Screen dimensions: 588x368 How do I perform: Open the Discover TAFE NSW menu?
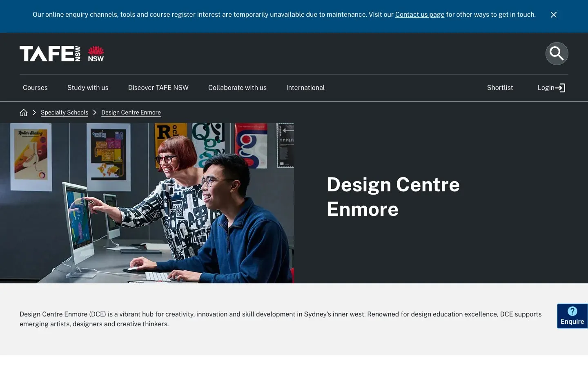pos(158,88)
